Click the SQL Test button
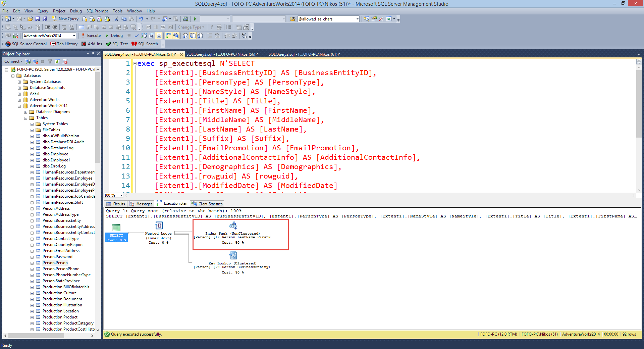The height and width of the screenshot is (349, 644). point(117,44)
